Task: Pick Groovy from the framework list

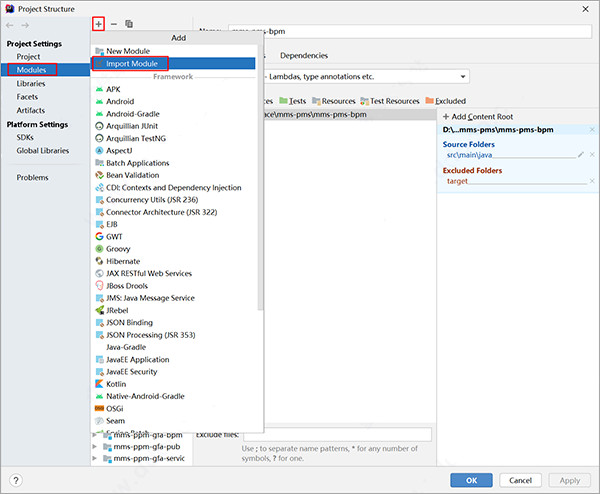Action: coord(120,248)
